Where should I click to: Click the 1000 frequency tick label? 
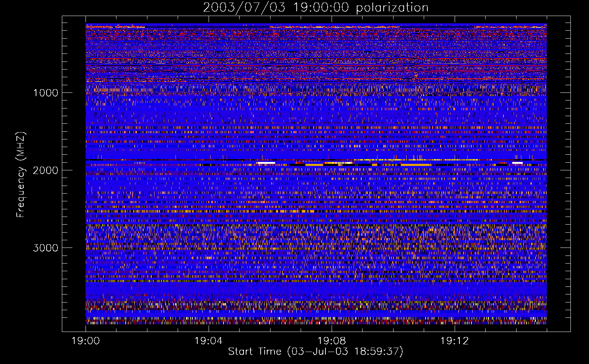pos(46,93)
